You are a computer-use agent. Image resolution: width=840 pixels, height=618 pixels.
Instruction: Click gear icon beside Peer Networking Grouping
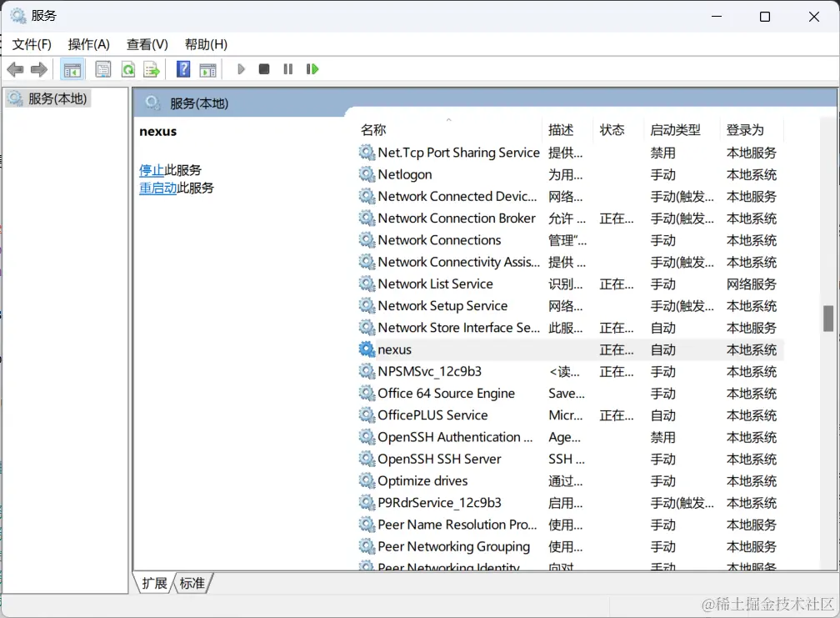pyautogui.click(x=367, y=546)
